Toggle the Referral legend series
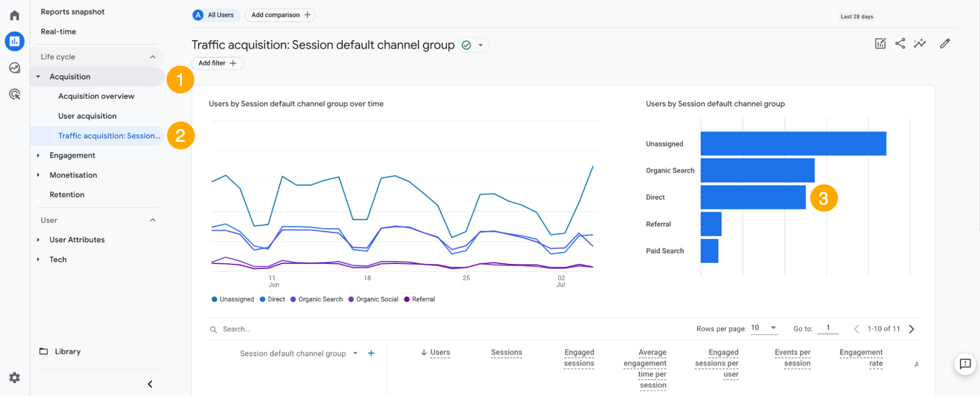Screen dimensions: 980x396 click(420, 299)
